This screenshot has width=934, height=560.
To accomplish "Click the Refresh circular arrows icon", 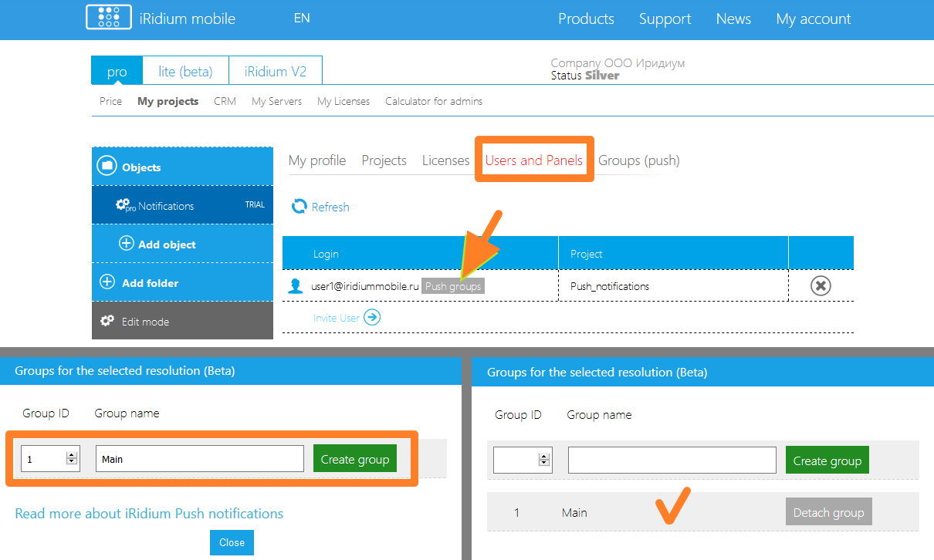I will click(x=299, y=206).
